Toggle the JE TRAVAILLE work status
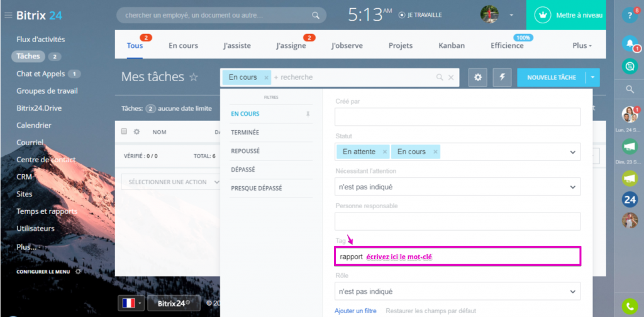Image resolution: width=644 pixels, height=317 pixels. click(420, 15)
